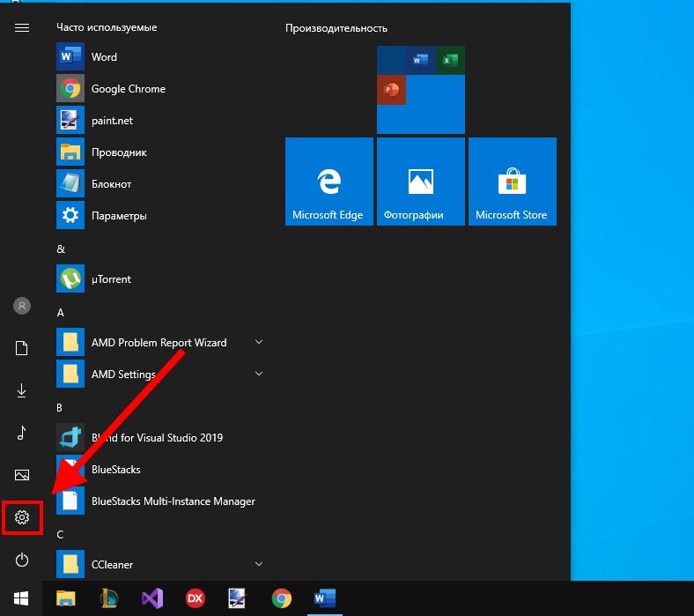Open Блокнот from the app list
The width and height of the screenshot is (694, 616).
click(x=159, y=184)
